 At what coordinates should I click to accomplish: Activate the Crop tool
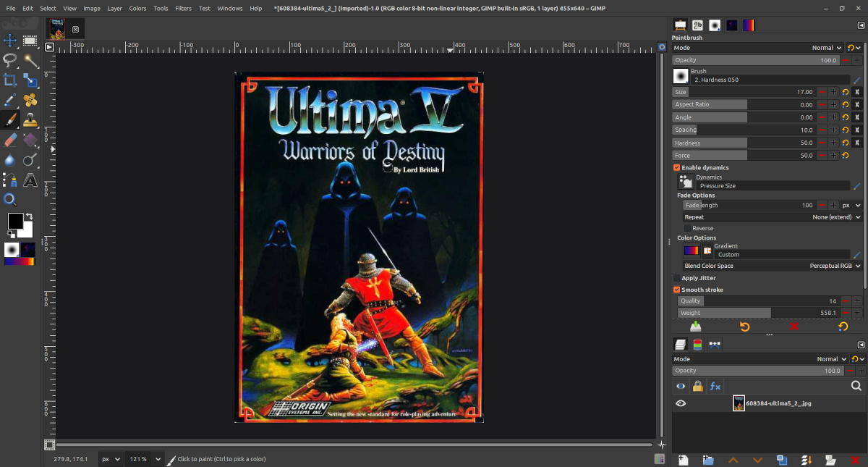point(10,80)
